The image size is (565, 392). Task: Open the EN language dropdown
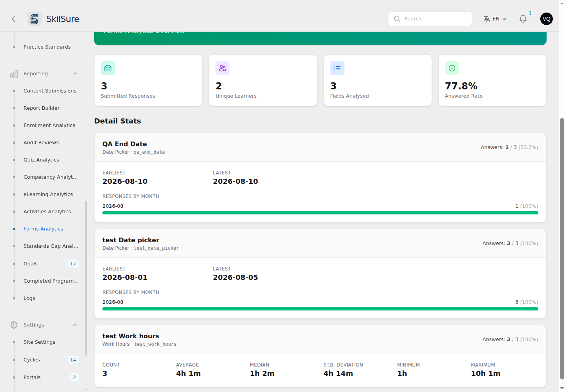(495, 19)
